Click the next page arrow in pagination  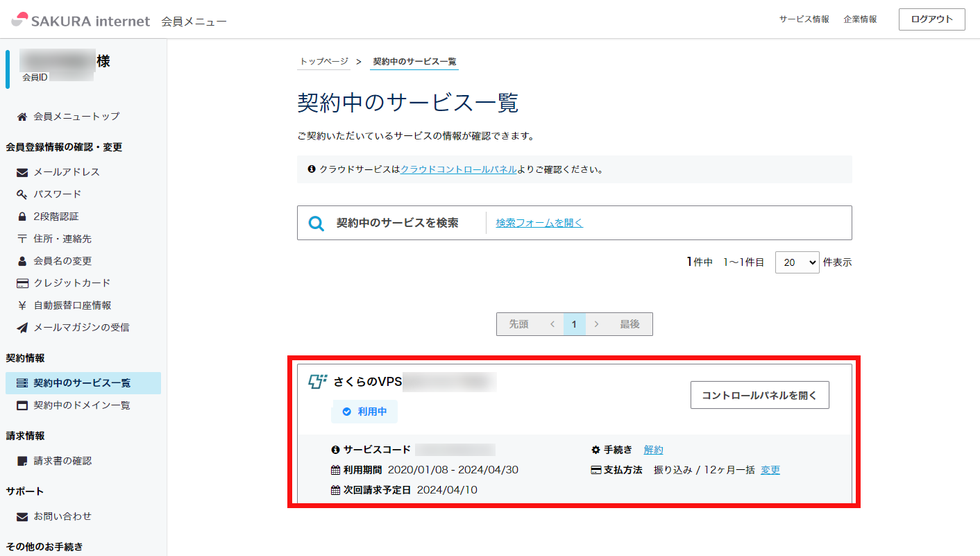[596, 324]
